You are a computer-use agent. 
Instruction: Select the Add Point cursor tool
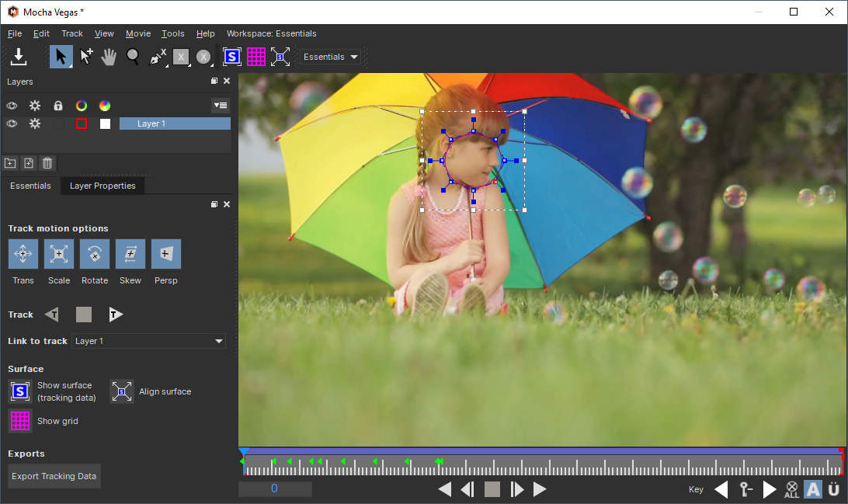pos(85,57)
